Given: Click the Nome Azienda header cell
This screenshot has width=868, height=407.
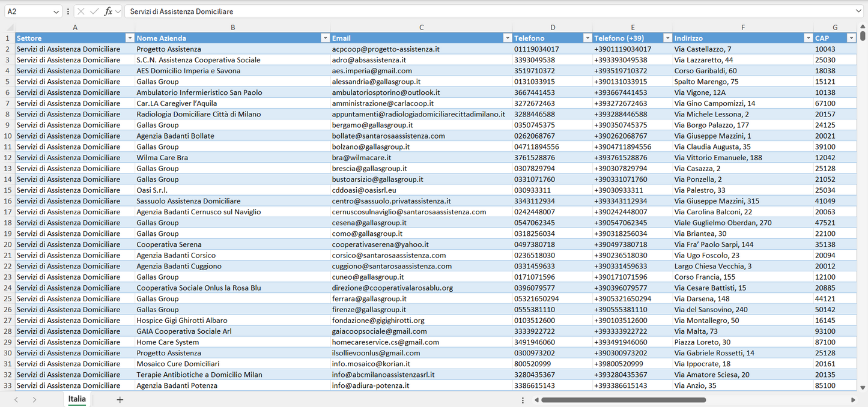Looking at the screenshot, I should pyautogui.click(x=233, y=38).
